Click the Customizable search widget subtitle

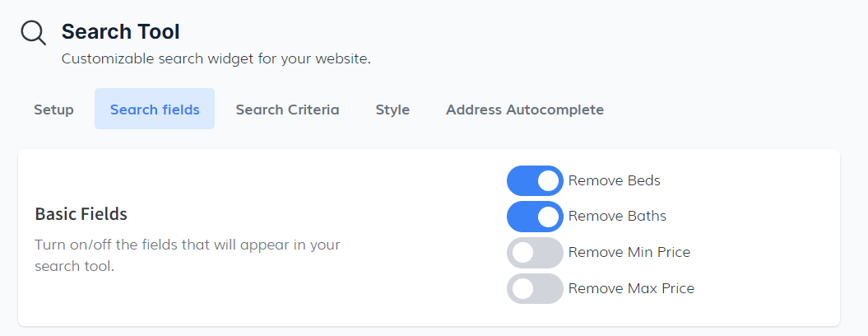click(216, 59)
